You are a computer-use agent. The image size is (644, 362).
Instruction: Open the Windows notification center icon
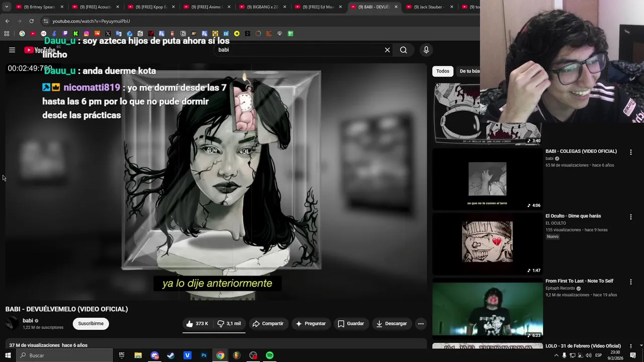pos(633,355)
